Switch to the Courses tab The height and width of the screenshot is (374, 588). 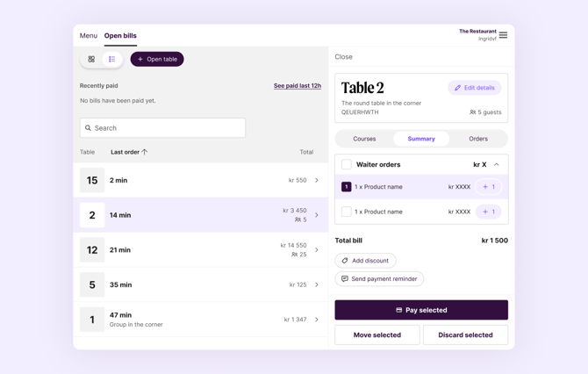click(x=364, y=139)
